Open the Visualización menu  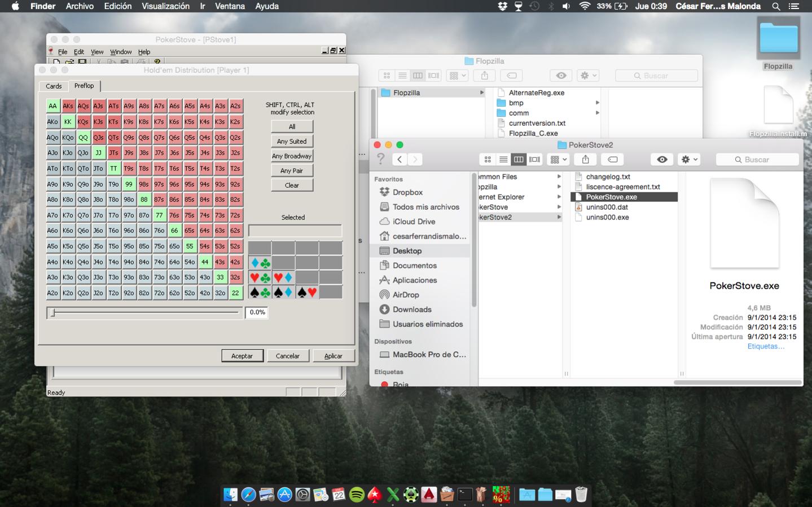coord(165,6)
